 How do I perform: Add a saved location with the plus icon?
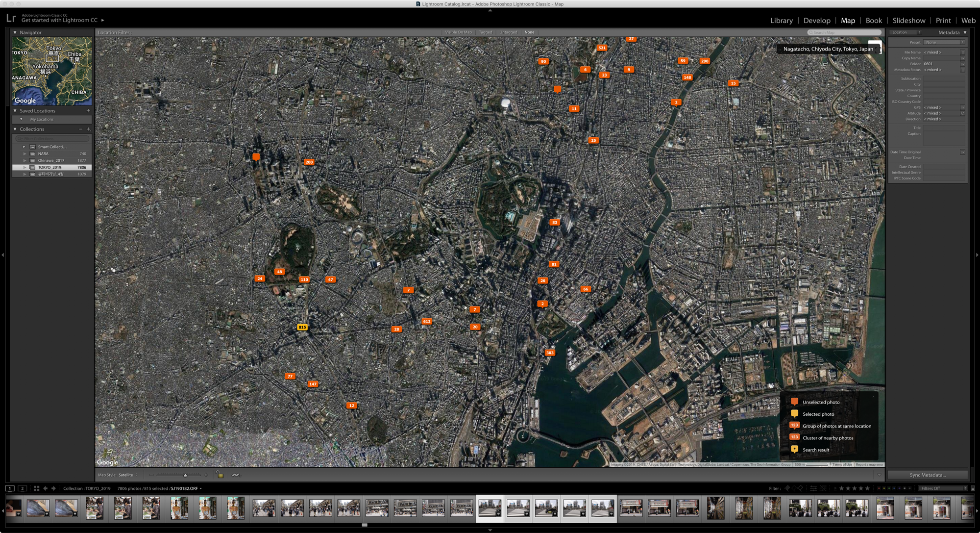[88, 111]
